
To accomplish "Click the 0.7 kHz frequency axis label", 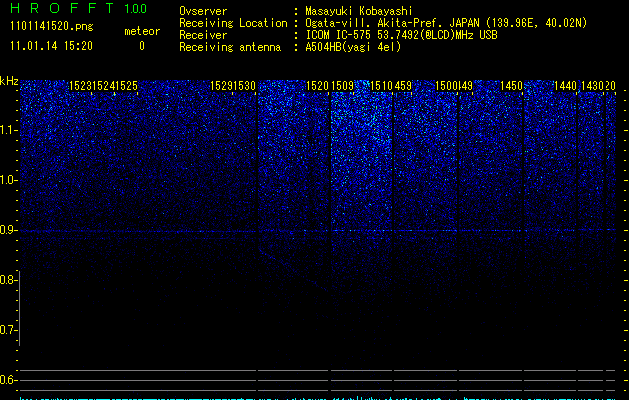I will coord(8,330).
